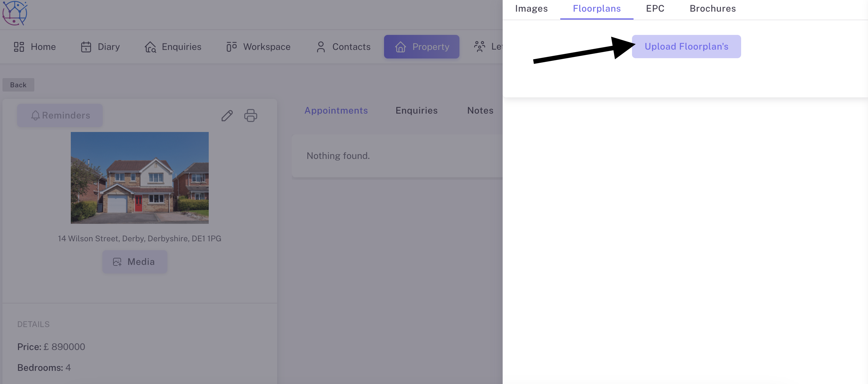
Task: Open the property photo of 14 Wilson Street
Action: coord(139,178)
